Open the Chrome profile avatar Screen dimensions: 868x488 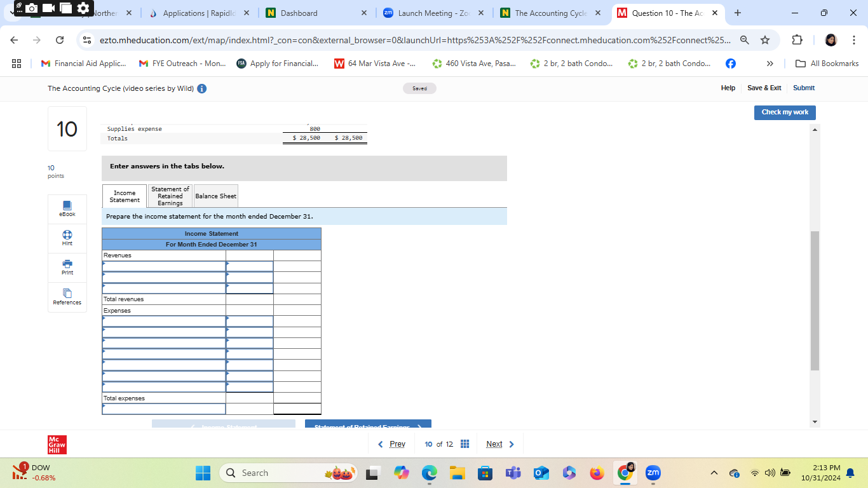coord(831,40)
